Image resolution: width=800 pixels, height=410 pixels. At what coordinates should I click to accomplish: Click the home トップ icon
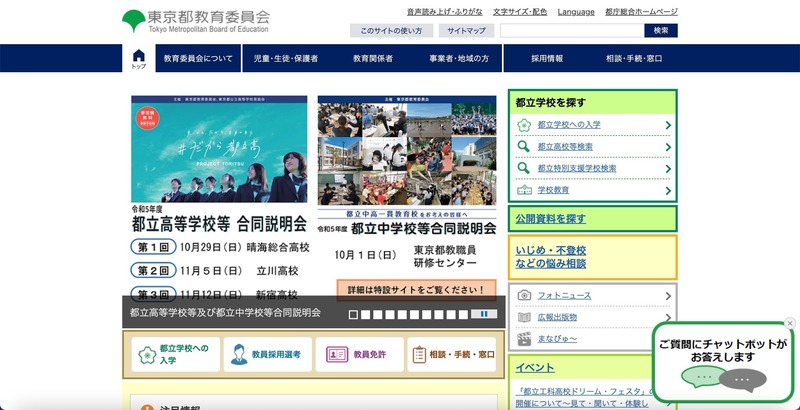click(x=138, y=59)
